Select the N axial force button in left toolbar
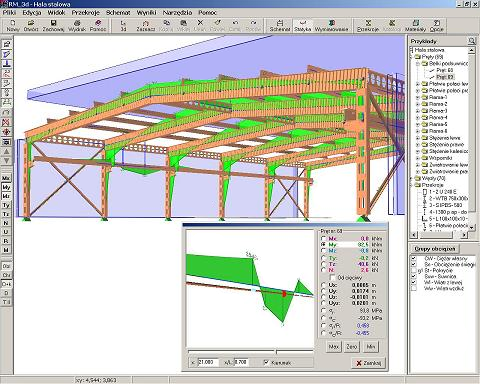 pos(6,223)
